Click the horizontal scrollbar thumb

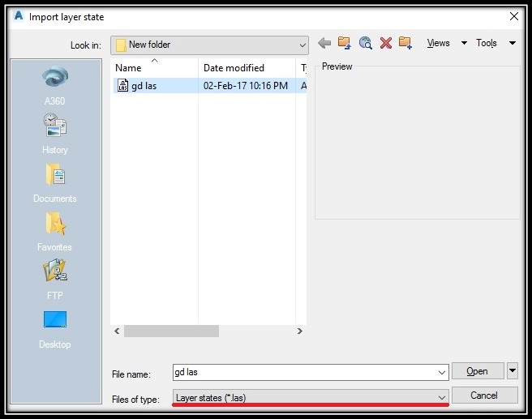[171, 331]
